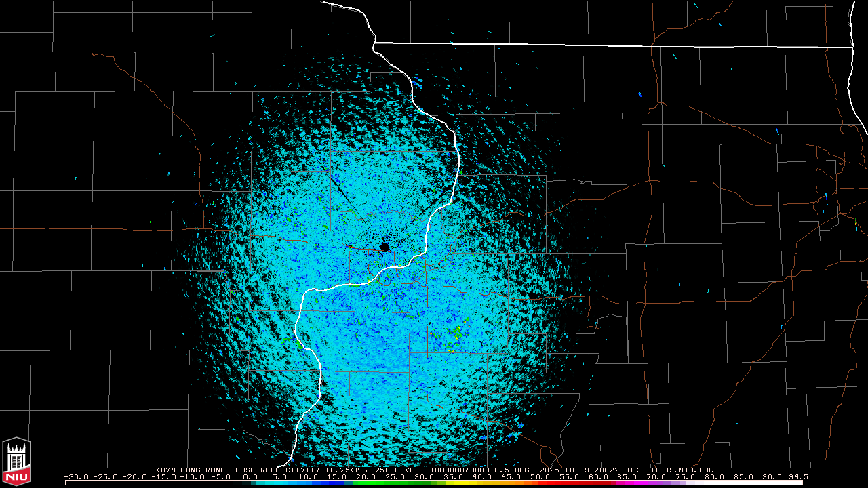Click the 0.0 label on dBZ scale
Screen dimensions: 868x488
(x=250, y=477)
